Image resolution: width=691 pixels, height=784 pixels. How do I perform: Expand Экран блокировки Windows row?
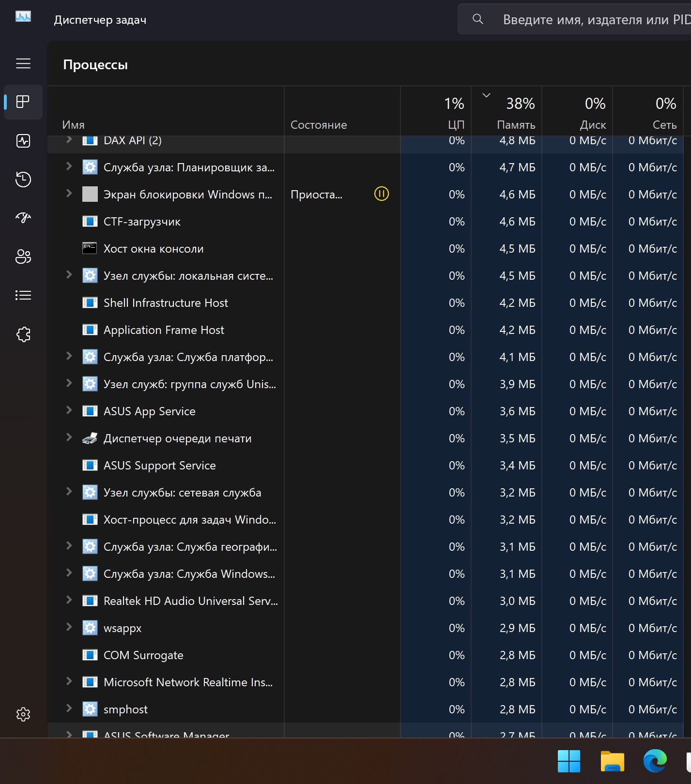coord(69,194)
